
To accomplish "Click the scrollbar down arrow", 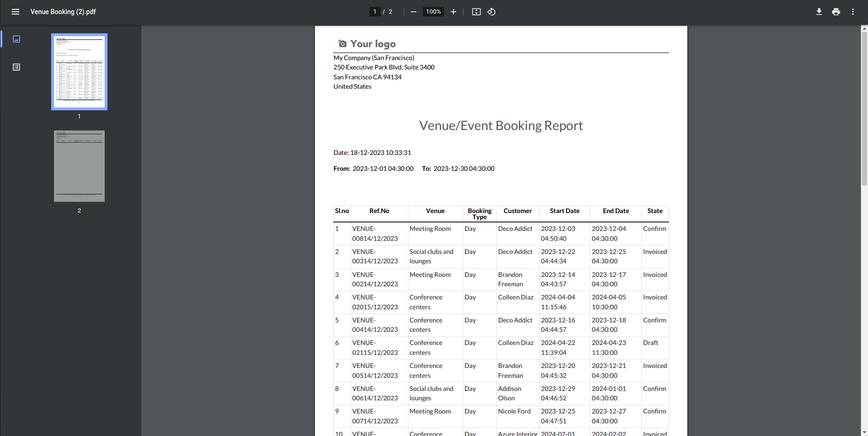I will click(x=864, y=432).
